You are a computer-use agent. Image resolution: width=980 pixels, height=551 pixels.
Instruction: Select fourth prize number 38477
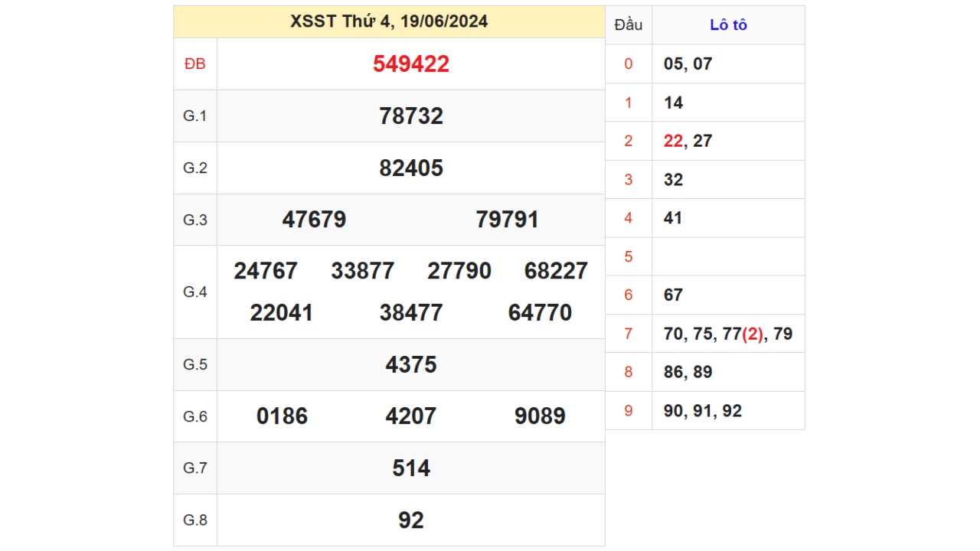click(411, 313)
